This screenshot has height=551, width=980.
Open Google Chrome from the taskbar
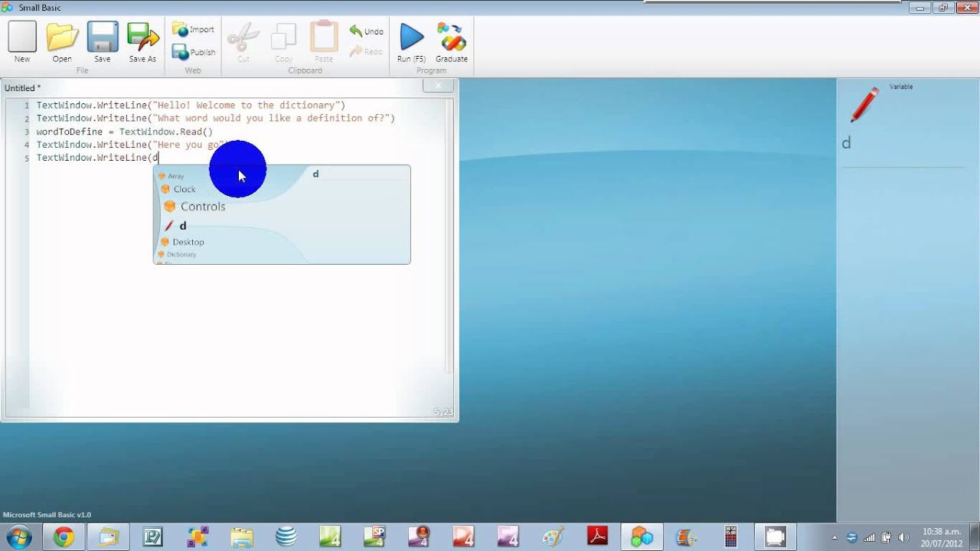click(x=64, y=537)
